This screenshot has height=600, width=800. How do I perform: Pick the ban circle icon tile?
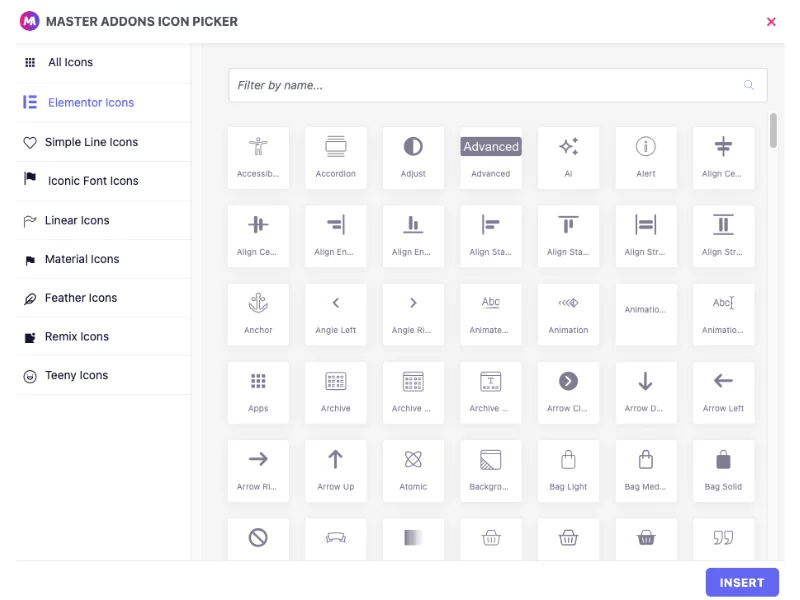pyautogui.click(x=258, y=539)
